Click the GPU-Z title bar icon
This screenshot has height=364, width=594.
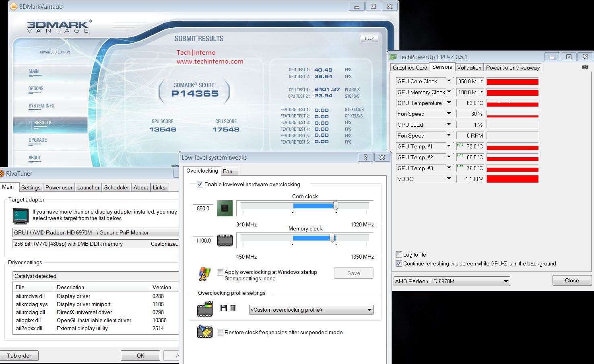click(393, 57)
